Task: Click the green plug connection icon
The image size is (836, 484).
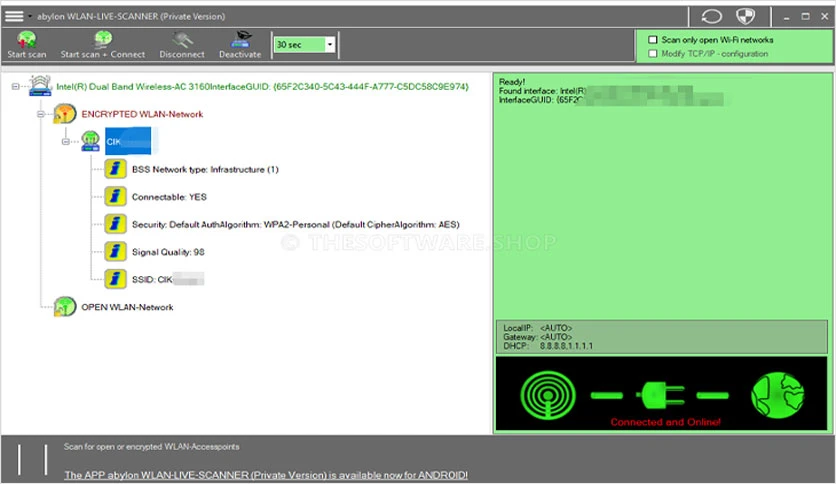Action: tap(660, 396)
